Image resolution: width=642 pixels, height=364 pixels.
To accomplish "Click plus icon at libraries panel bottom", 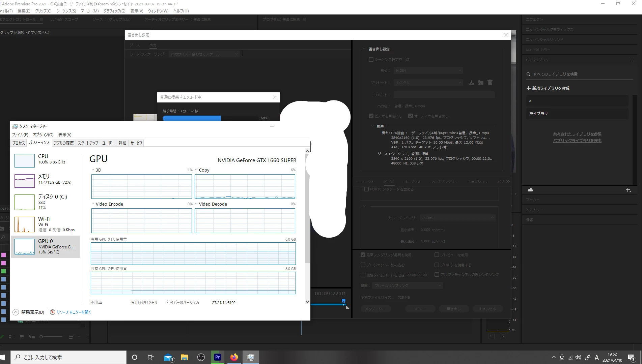I will [x=628, y=190].
